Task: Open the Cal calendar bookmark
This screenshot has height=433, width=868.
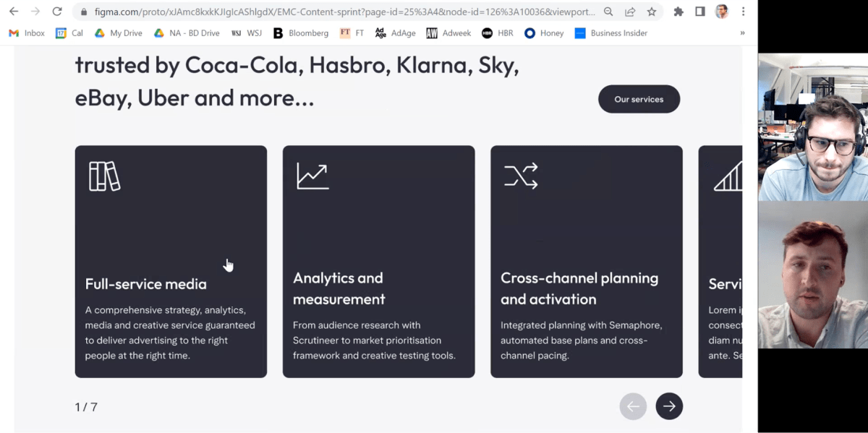Action: tap(69, 33)
